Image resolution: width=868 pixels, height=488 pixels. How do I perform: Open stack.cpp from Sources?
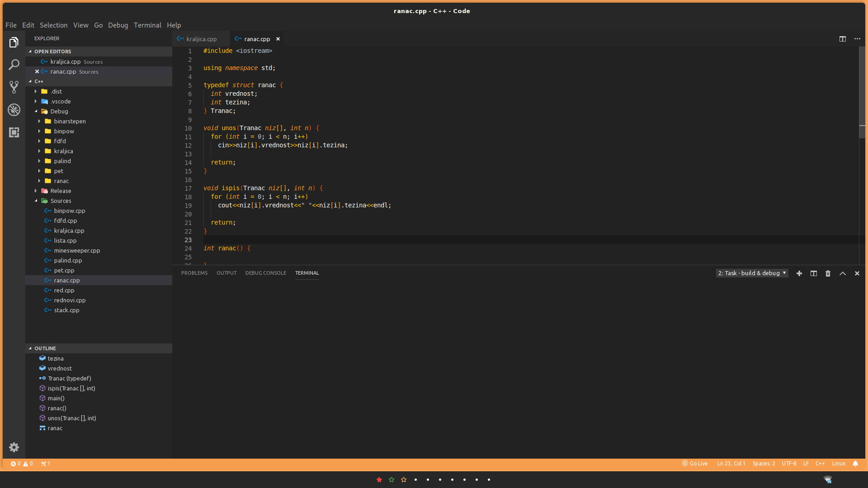(x=99, y=310)
